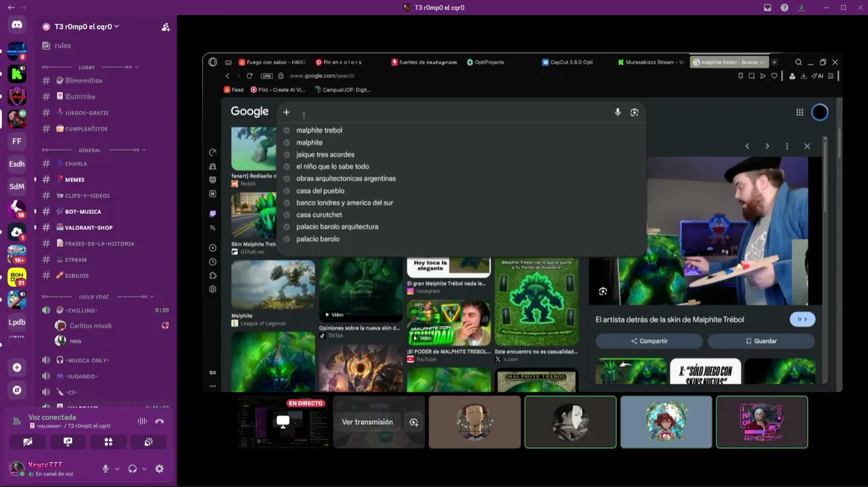Open the Discover servers compass icon

click(x=17, y=390)
